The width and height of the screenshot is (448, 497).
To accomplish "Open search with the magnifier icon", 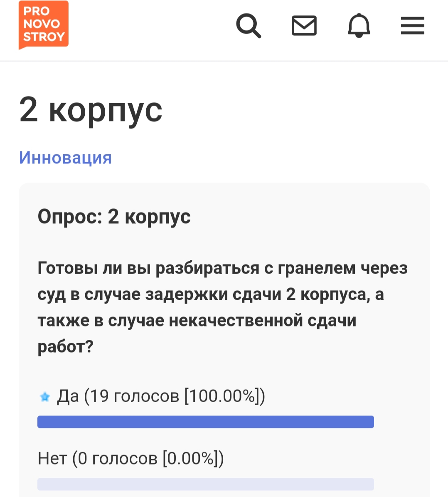I will [249, 25].
